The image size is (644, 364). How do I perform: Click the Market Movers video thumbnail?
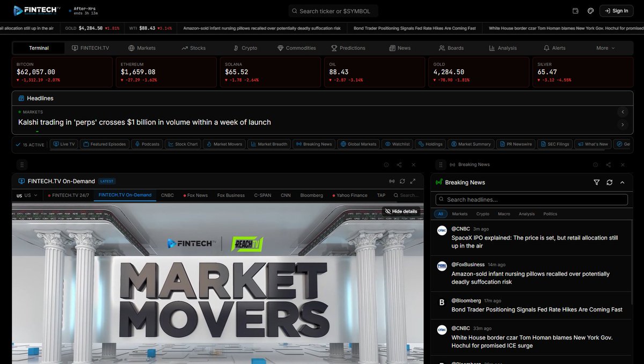tap(217, 283)
